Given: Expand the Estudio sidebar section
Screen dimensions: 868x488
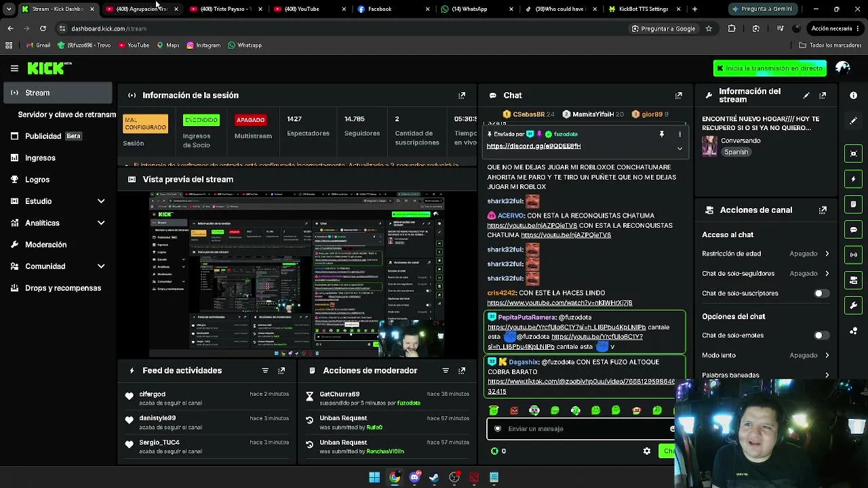Looking at the screenshot, I should tap(58, 201).
